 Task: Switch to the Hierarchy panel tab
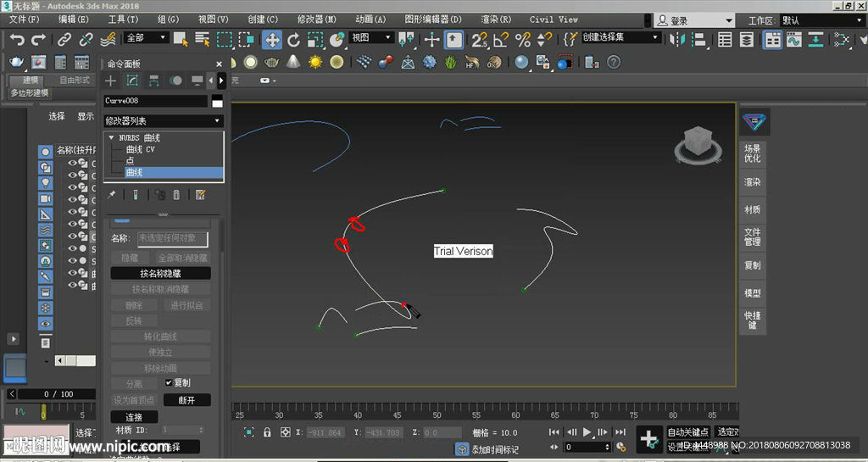pos(154,81)
